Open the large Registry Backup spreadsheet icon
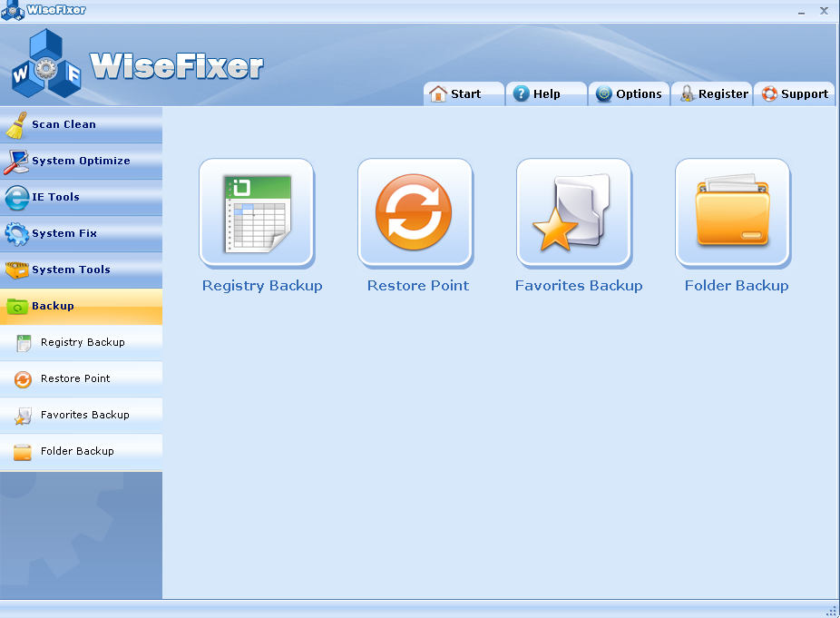 257,212
